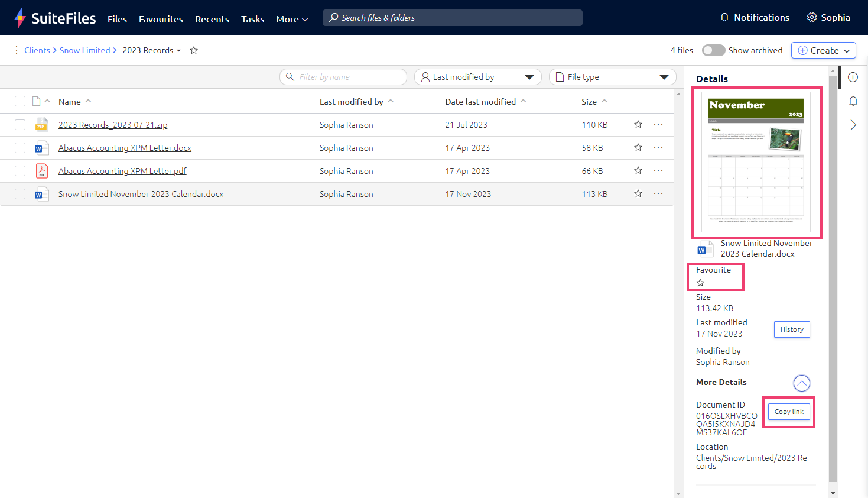The image size is (868, 498).
Task: Click the Search files & folders field
Action: click(x=452, y=18)
